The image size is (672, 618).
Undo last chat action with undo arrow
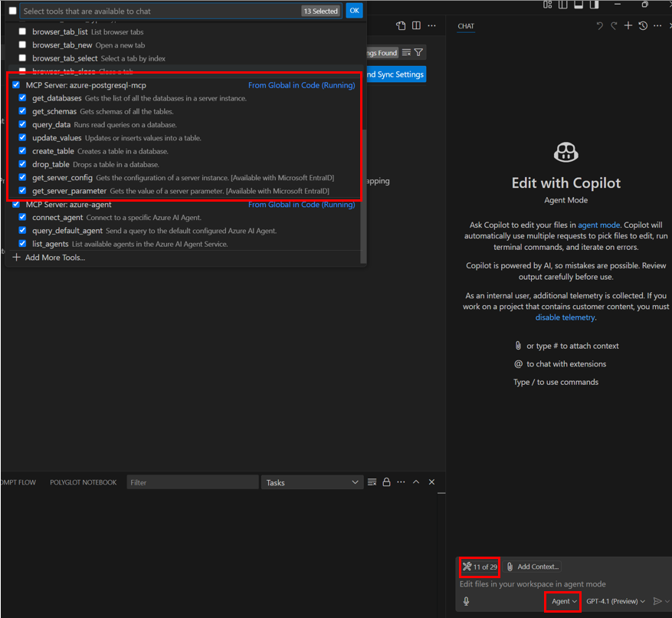(x=597, y=25)
